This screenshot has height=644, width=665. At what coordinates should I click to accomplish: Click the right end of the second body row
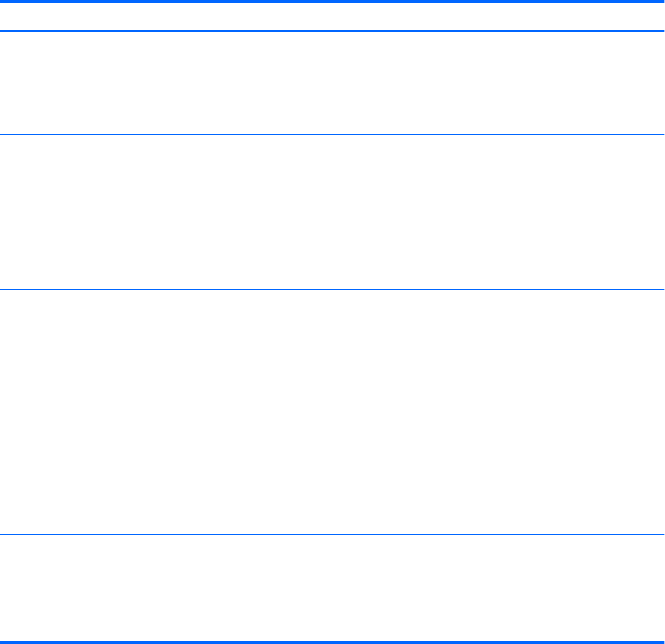pyautogui.click(x=656, y=211)
